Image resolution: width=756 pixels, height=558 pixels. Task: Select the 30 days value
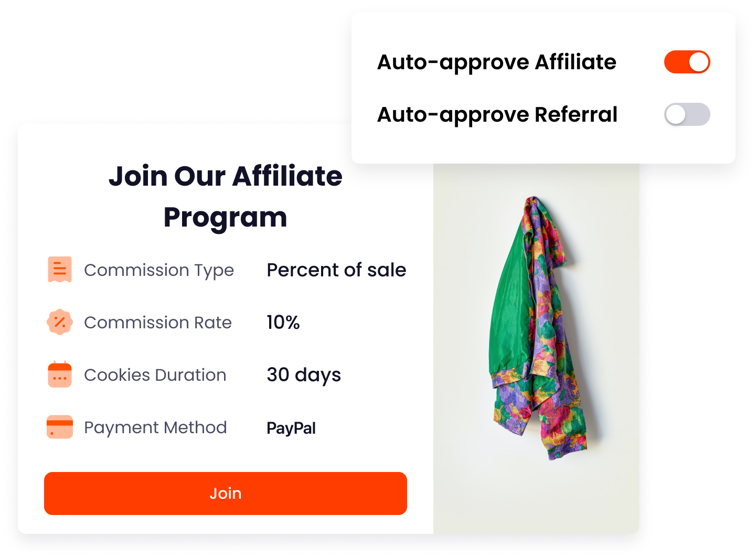304,375
